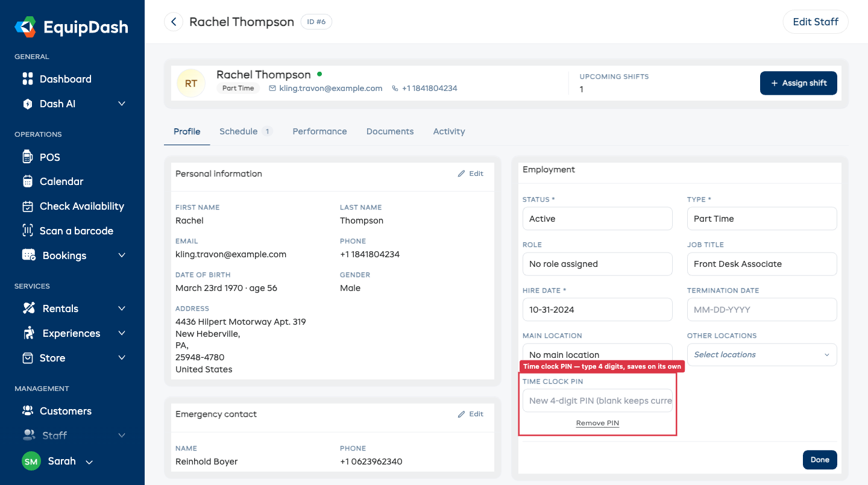Click the ID #6 badge
Viewport: 868px width, 485px height.
point(316,22)
